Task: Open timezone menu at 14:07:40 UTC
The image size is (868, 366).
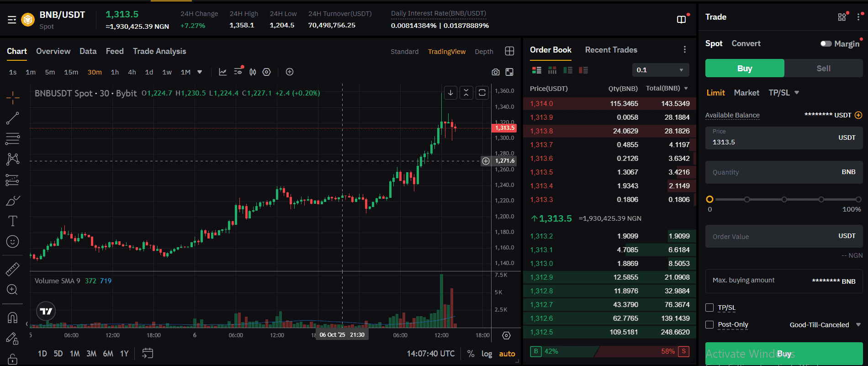Action: pos(431,354)
